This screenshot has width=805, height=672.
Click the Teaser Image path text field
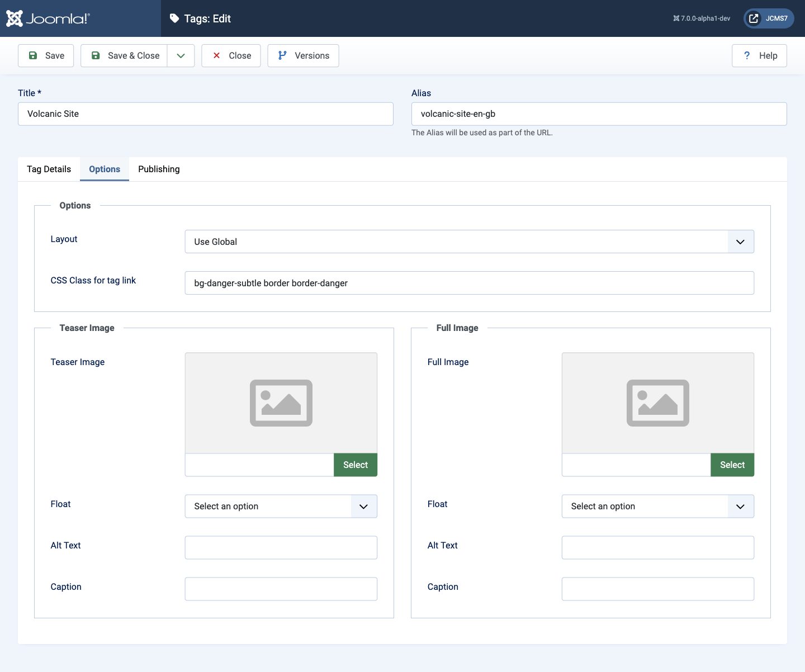259,465
